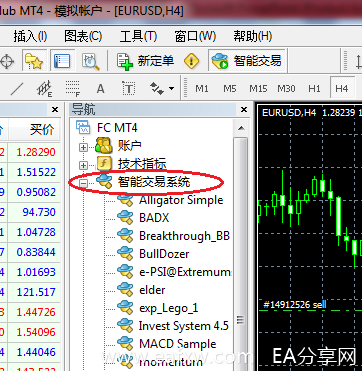Switch chart to M1 timeframe
This screenshot has height=371, width=362.
click(x=202, y=89)
